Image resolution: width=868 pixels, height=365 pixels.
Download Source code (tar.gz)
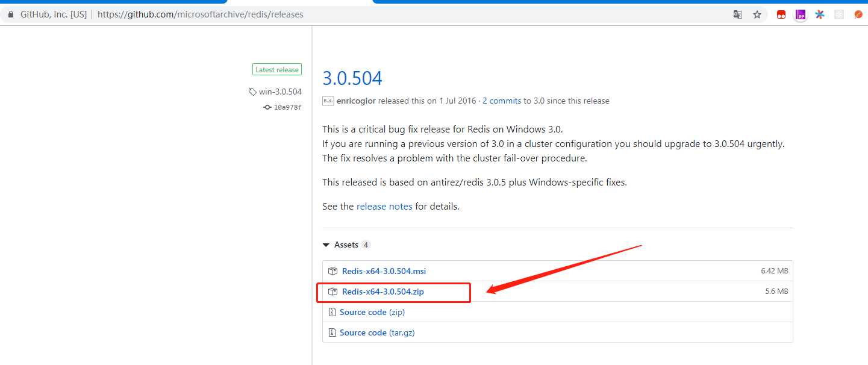click(x=377, y=332)
